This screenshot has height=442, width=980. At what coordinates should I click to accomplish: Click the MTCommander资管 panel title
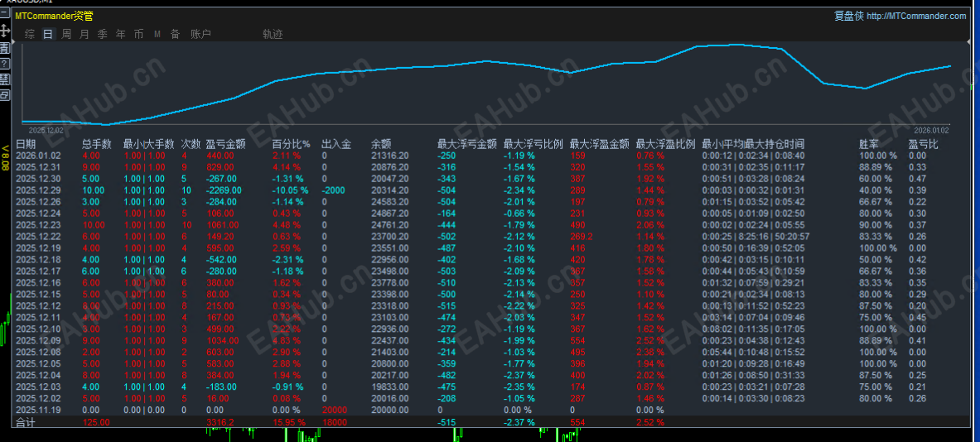click(x=55, y=17)
